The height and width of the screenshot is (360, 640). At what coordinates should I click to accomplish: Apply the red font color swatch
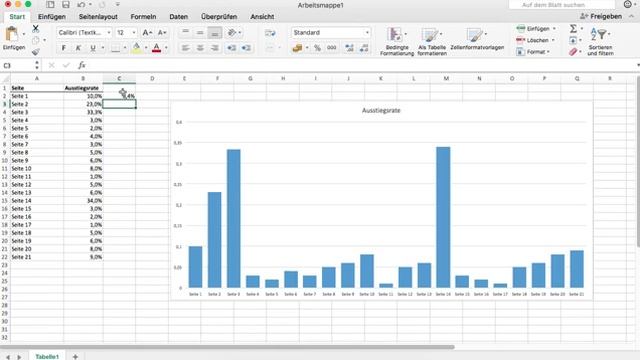click(156, 48)
